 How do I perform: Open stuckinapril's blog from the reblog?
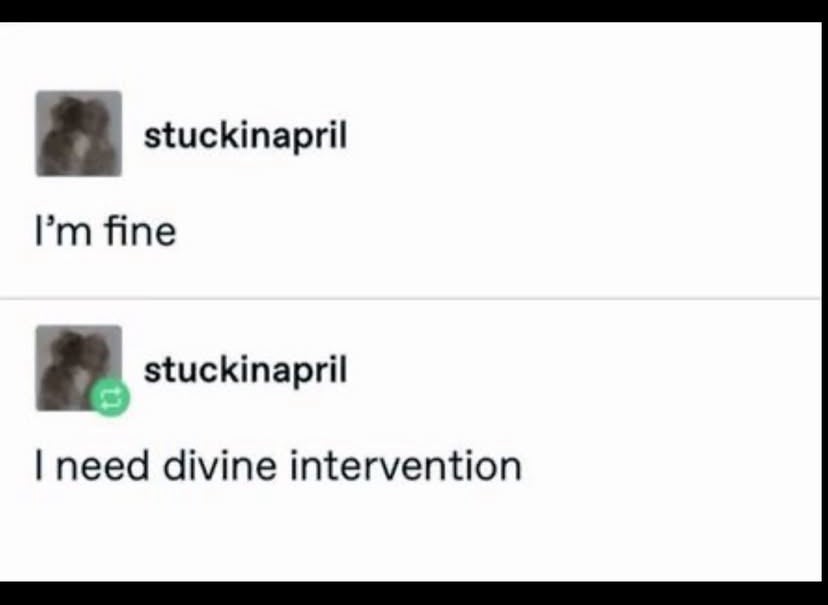point(245,370)
